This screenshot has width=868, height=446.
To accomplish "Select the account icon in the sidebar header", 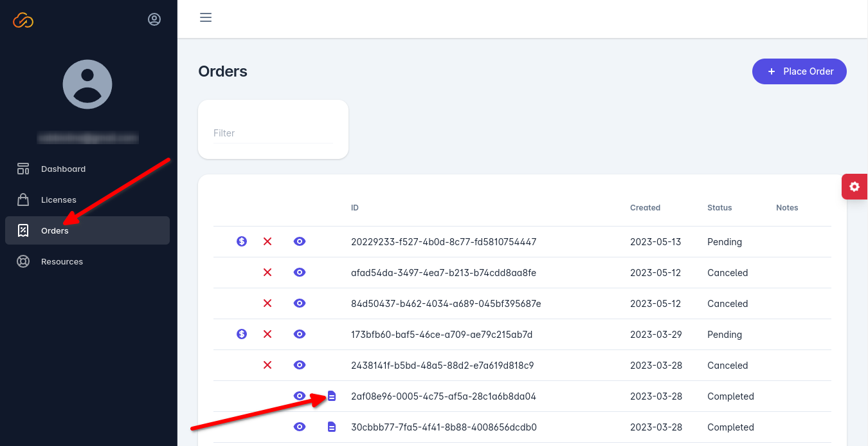I will 154,19.
